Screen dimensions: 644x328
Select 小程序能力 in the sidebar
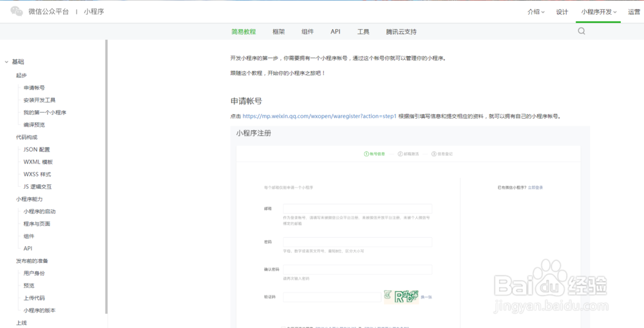[29, 199]
